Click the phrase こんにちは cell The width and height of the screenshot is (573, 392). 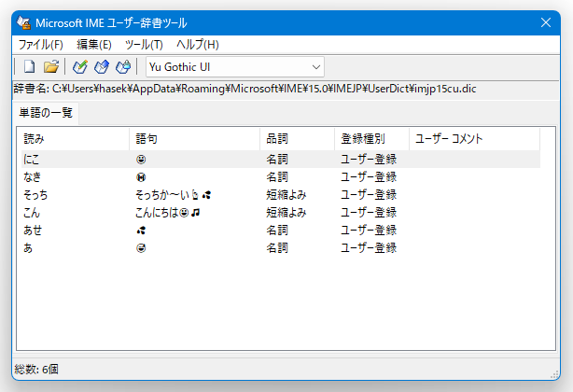coord(168,213)
